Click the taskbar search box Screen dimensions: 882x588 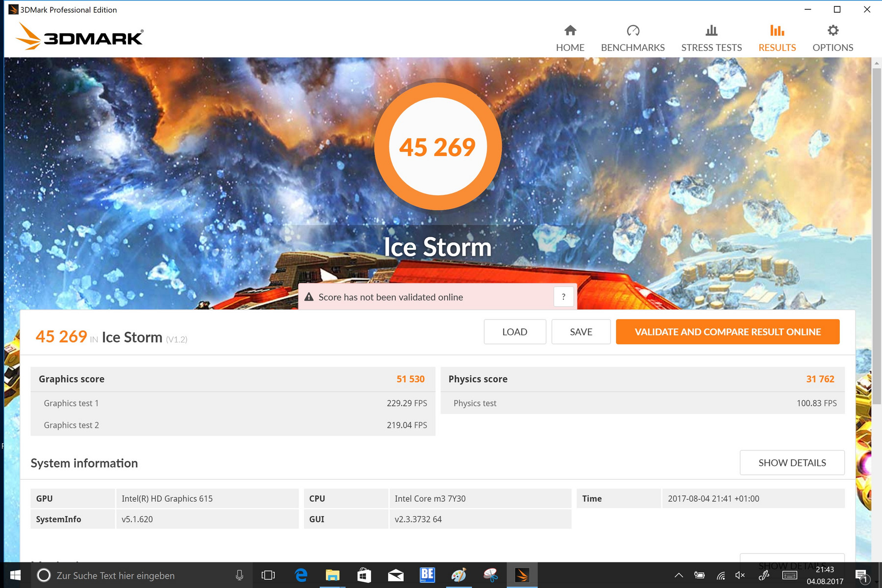point(142,575)
